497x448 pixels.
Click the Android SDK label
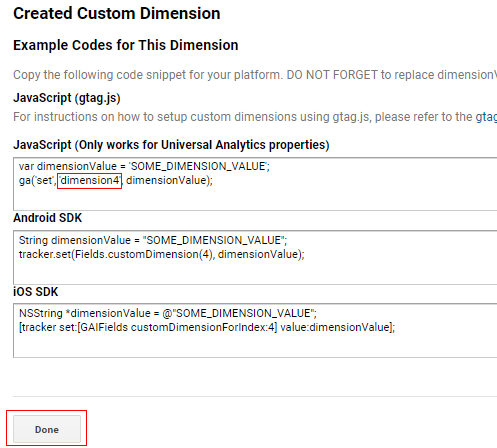[x=47, y=218]
